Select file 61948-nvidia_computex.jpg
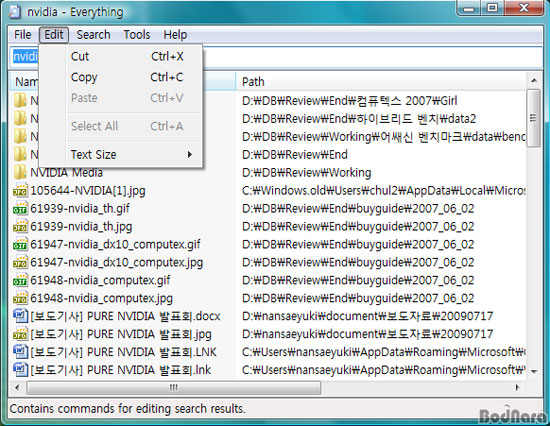Image resolution: width=550 pixels, height=426 pixels. pos(102,298)
